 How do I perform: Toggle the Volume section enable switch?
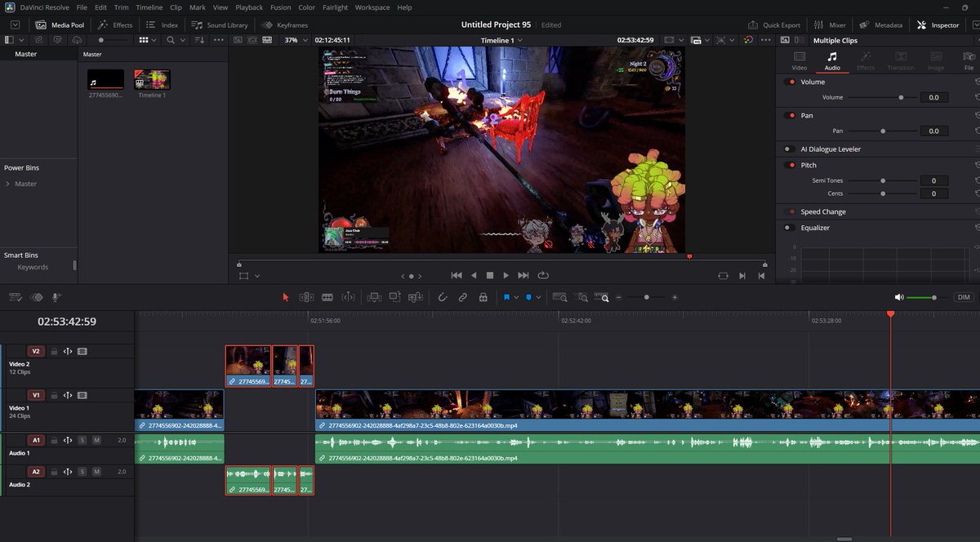pos(790,82)
